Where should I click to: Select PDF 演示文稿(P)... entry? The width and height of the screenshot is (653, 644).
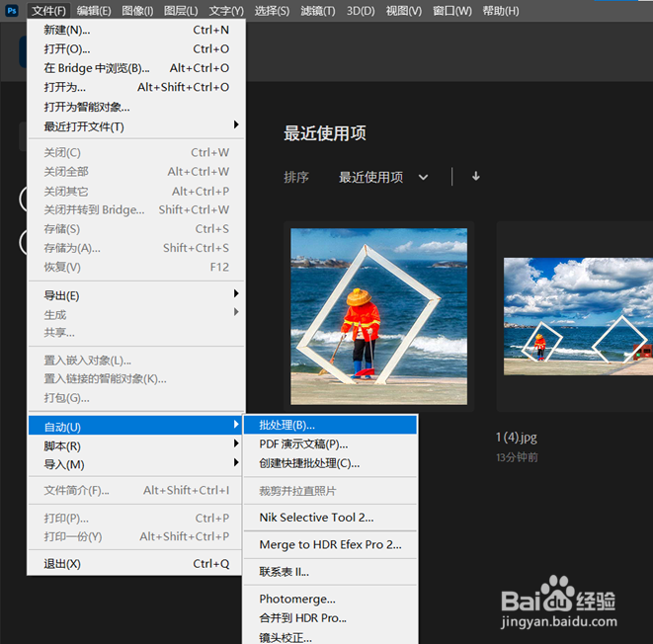coord(330,444)
